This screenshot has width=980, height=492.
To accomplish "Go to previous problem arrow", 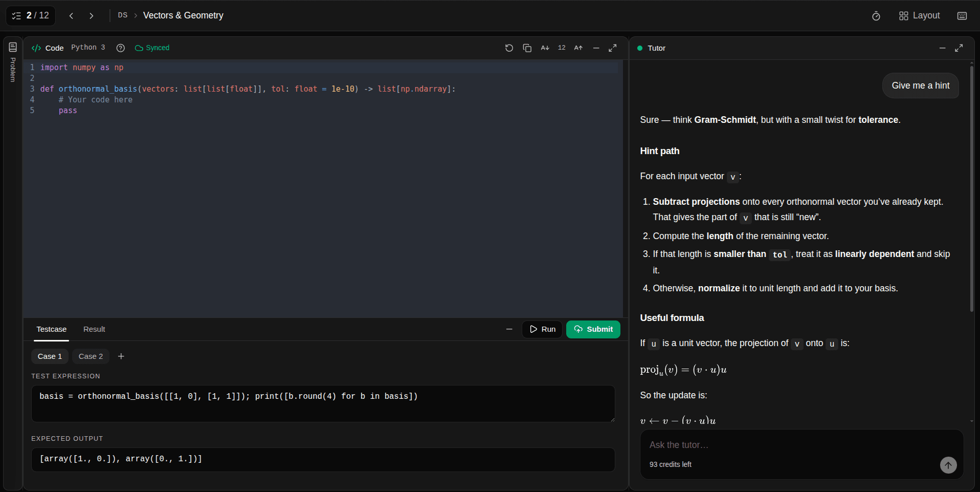I will tap(72, 16).
